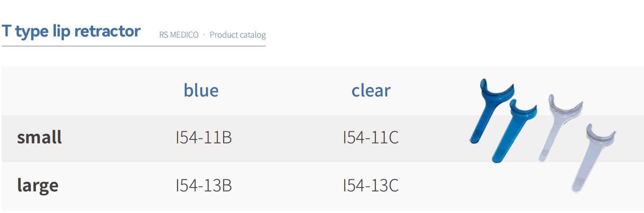Click the underline beneath the title heading
This screenshot has width=644, height=213.
(x=134, y=46)
